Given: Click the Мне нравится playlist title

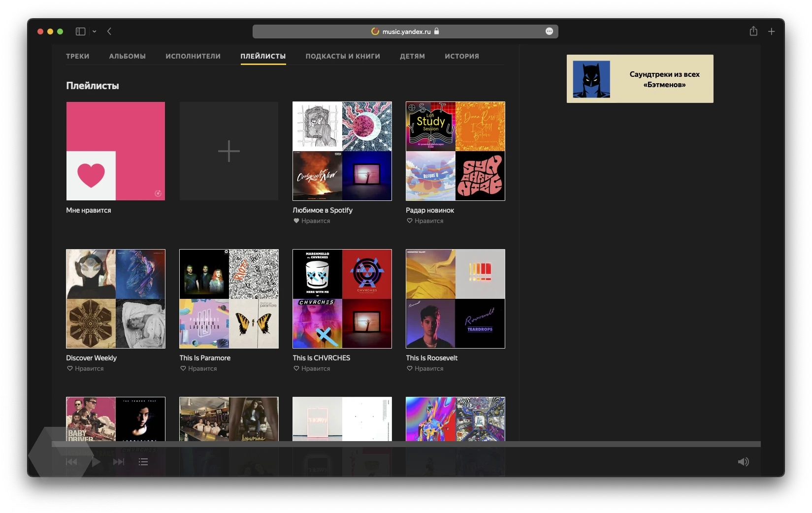Looking at the screenshot, I should (x=89, y=210).
